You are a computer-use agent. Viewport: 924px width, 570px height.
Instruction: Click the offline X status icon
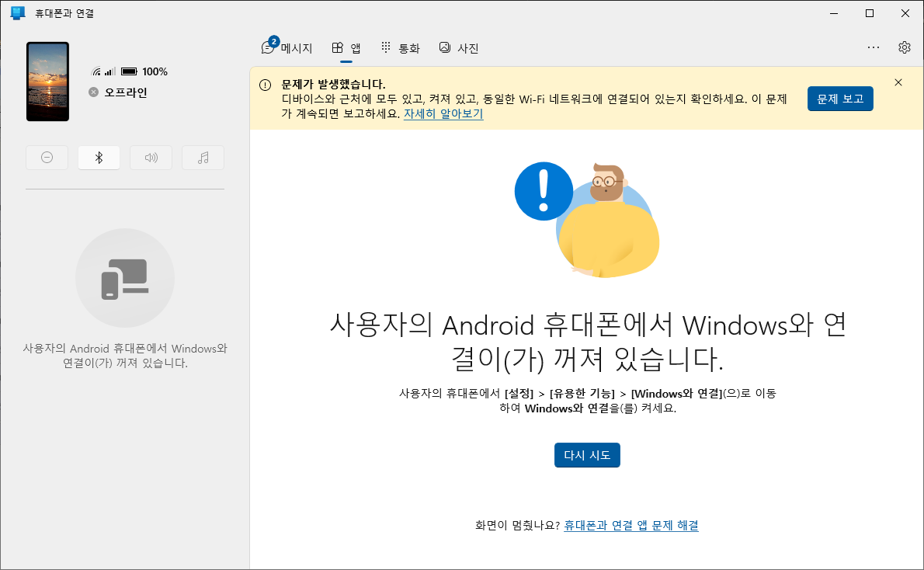(94, 92)
